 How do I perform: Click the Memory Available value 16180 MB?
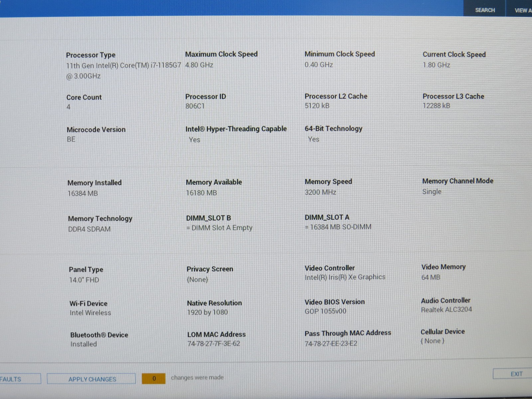click(x=201, y=193)
